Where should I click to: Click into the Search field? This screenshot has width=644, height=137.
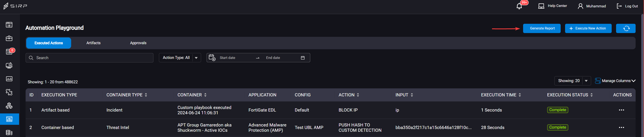point(89,58)
